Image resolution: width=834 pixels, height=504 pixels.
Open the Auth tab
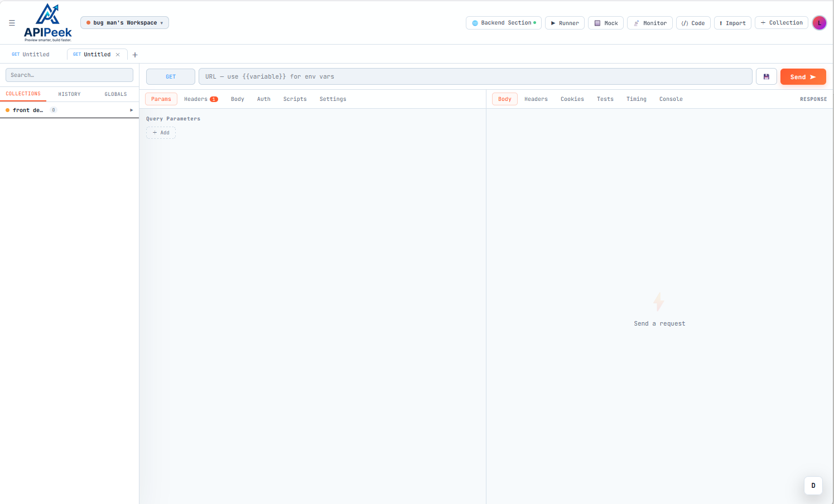pos(264,99)
